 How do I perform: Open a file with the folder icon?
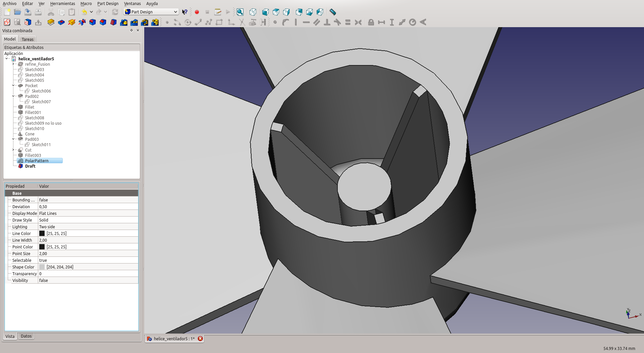point(17,12)
